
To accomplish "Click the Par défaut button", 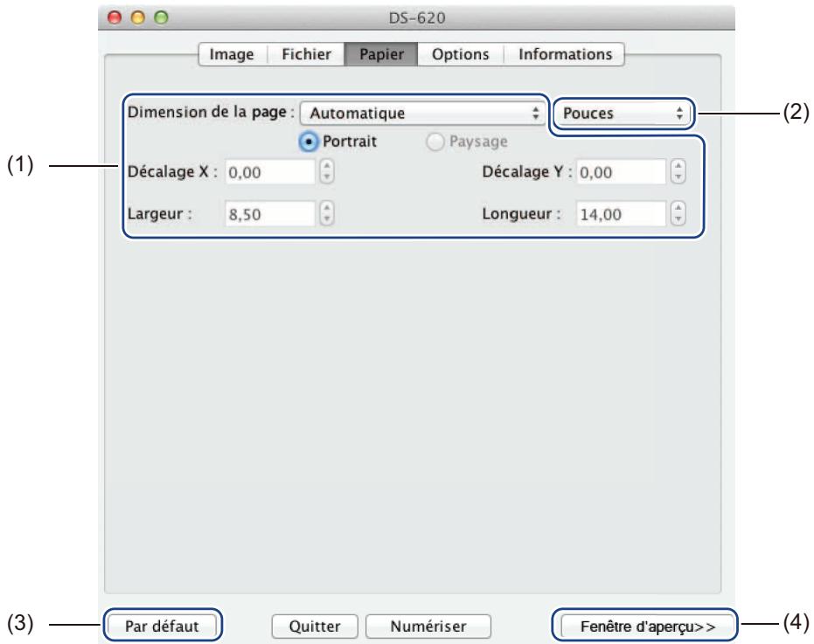I will pyautogui.click(x=162, y=626).
